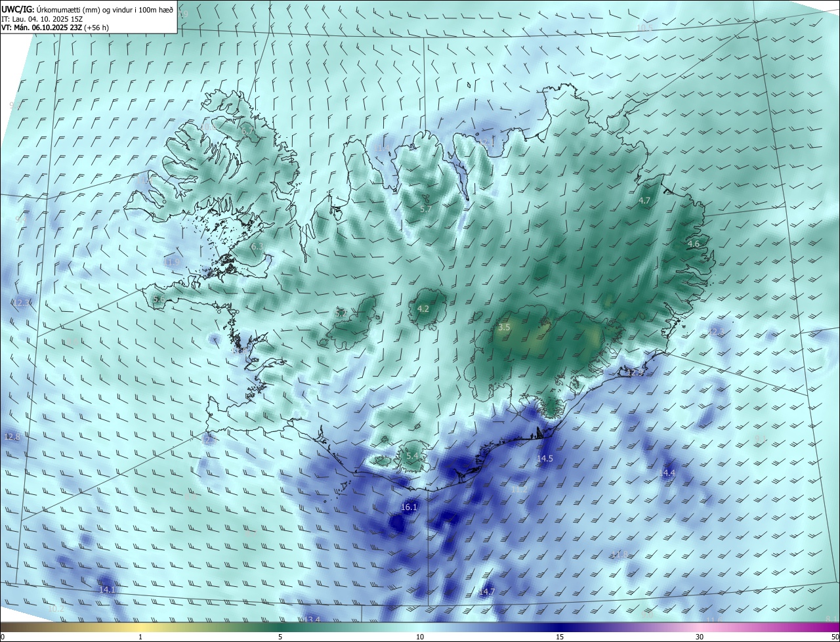Click the 4.6 value near the east coast

click(694, 244)
